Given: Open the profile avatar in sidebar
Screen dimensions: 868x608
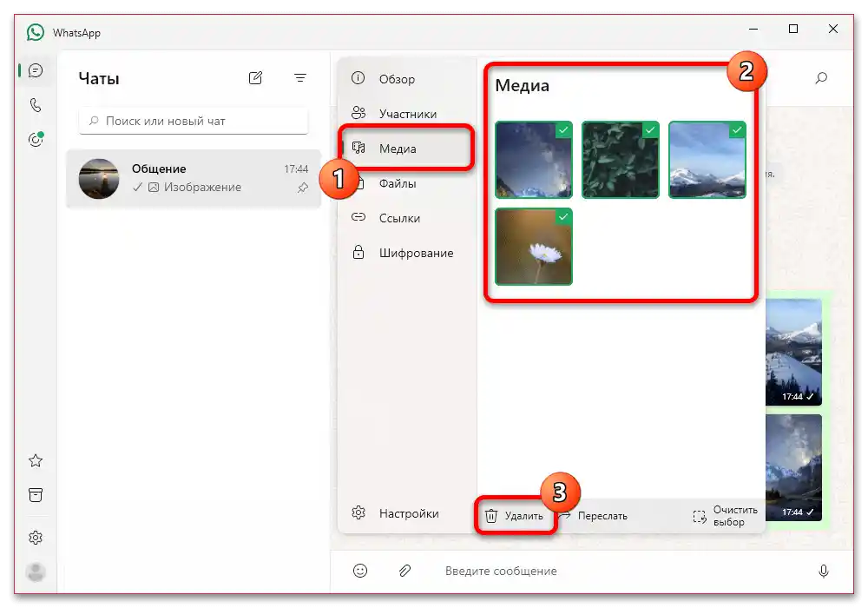Looking at the screenshot, I should click(x=36, y=572).
